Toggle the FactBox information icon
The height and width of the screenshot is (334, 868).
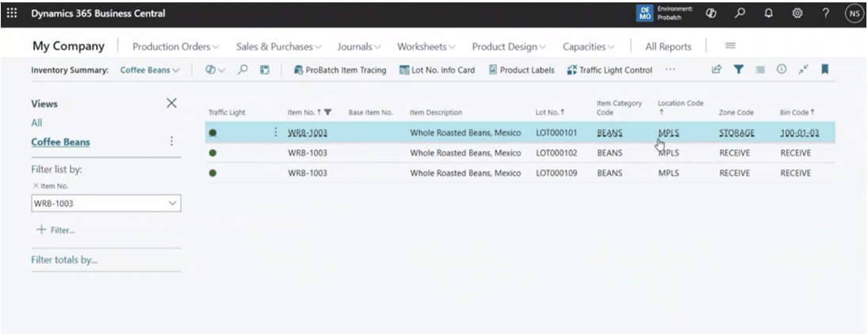(x=782, y=69)
